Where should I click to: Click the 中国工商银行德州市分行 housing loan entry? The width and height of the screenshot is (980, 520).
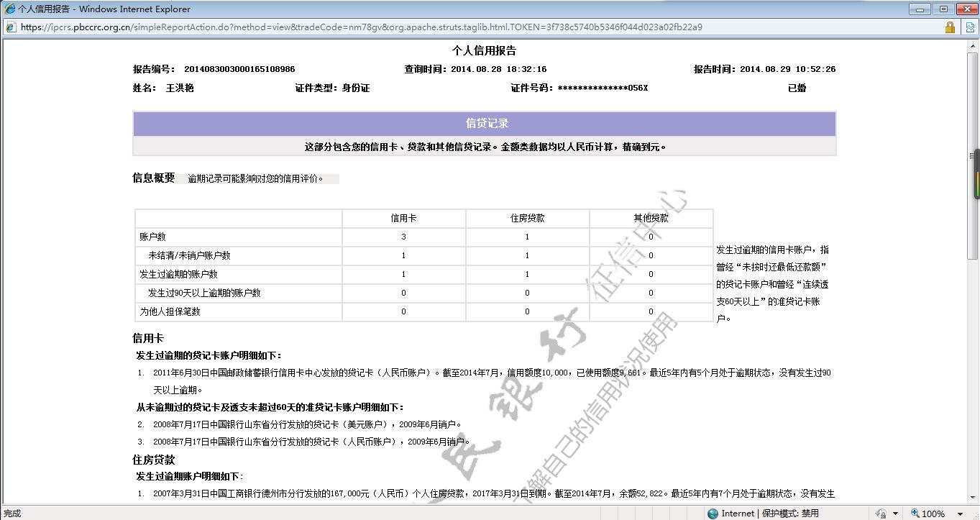[x=494, y=494]
